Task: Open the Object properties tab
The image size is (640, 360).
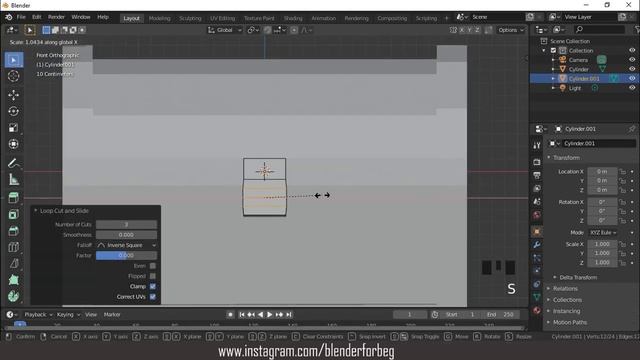Action: [537, 231]
